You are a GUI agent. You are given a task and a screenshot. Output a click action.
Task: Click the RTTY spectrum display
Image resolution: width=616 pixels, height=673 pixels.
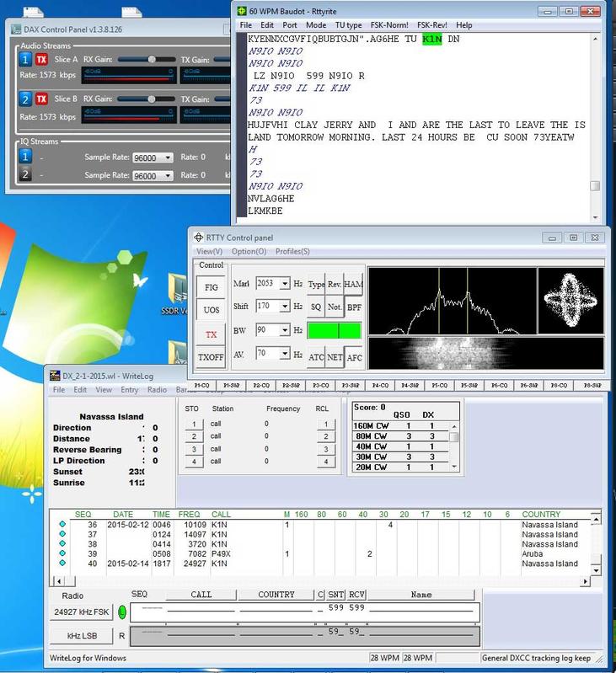452,301
